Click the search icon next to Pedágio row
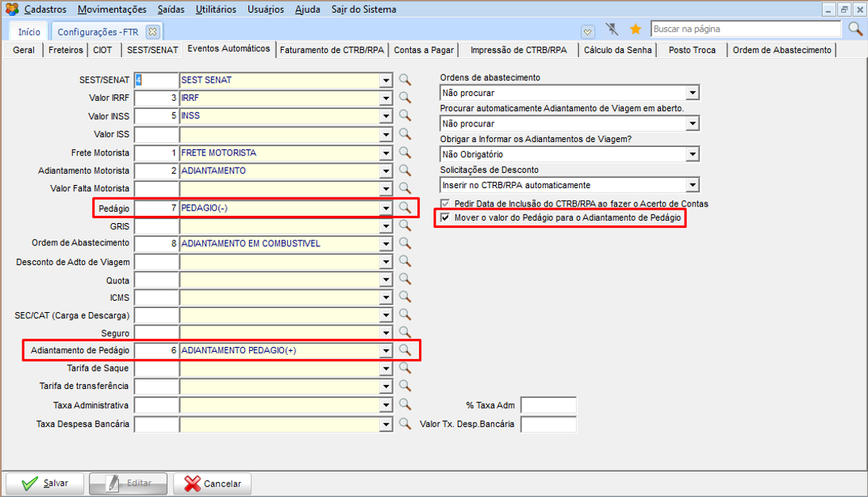The height and width of the screenshot is (497, 868). 405,207
